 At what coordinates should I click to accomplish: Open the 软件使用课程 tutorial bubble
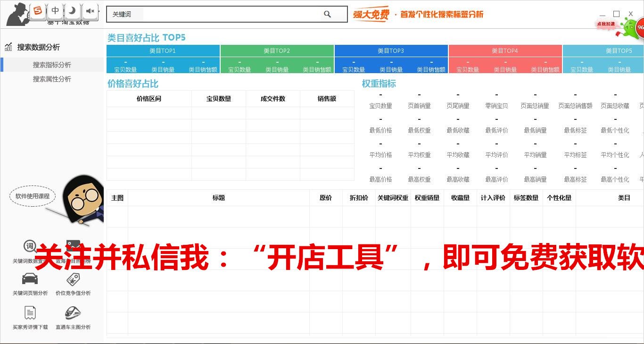(x=32, y=196)
